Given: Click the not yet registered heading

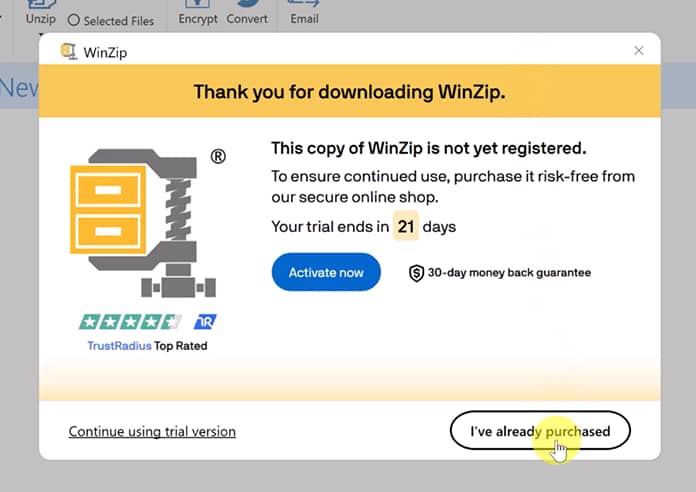Looking at the screenshot, I should (x=428, y=149).
